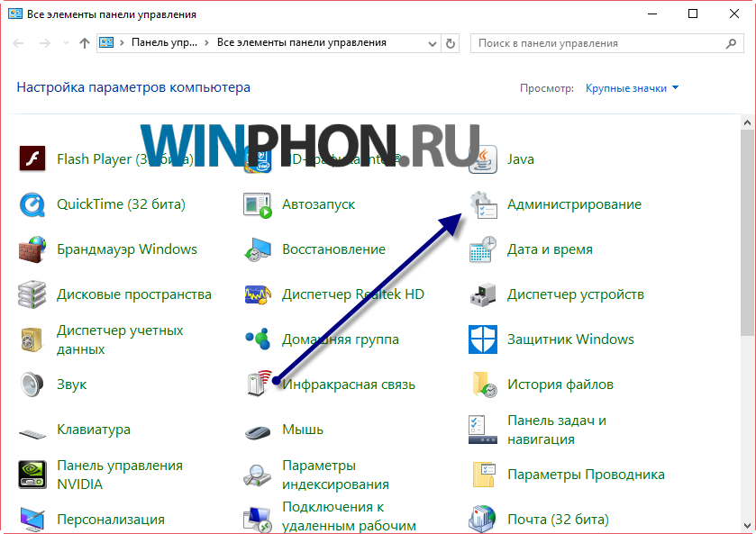Open the QuickTime (32 бита) icon

pos(32,204)
